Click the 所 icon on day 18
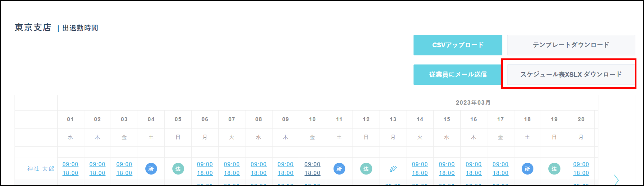The image size is (644, 186). pyautogui.click(x=527, y=169)
